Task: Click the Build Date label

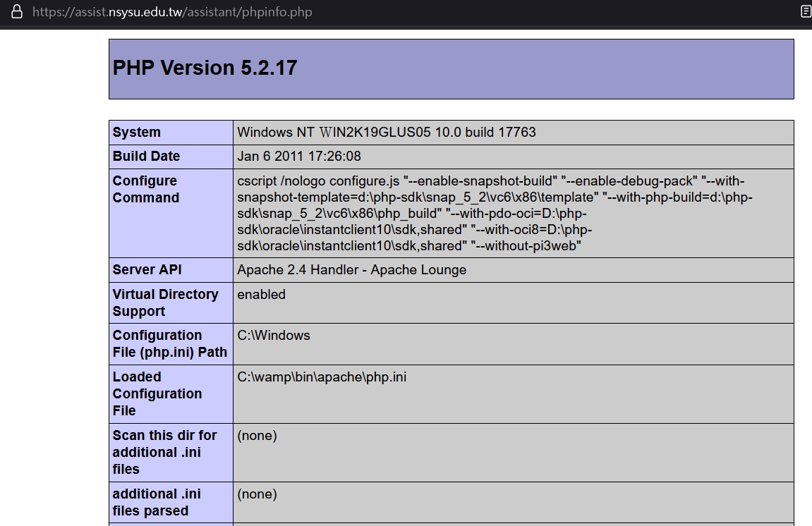Action: pyautogui.click(x=146, y=157)
